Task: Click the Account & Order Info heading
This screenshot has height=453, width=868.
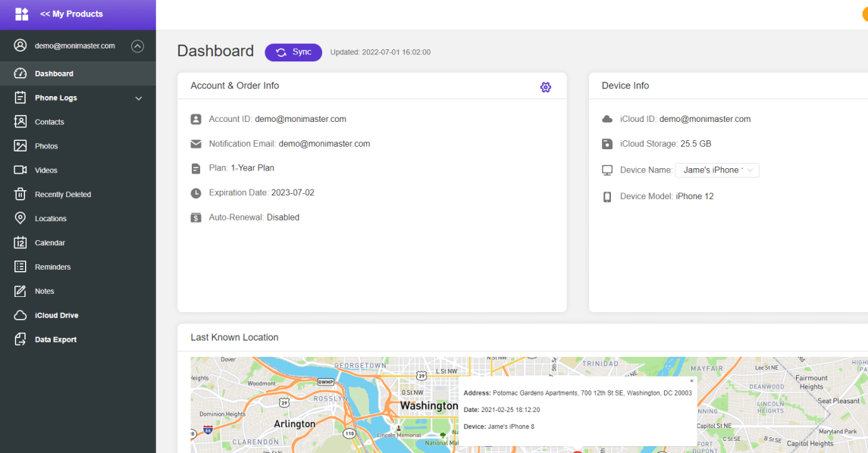Action: [x=235, y=86]
